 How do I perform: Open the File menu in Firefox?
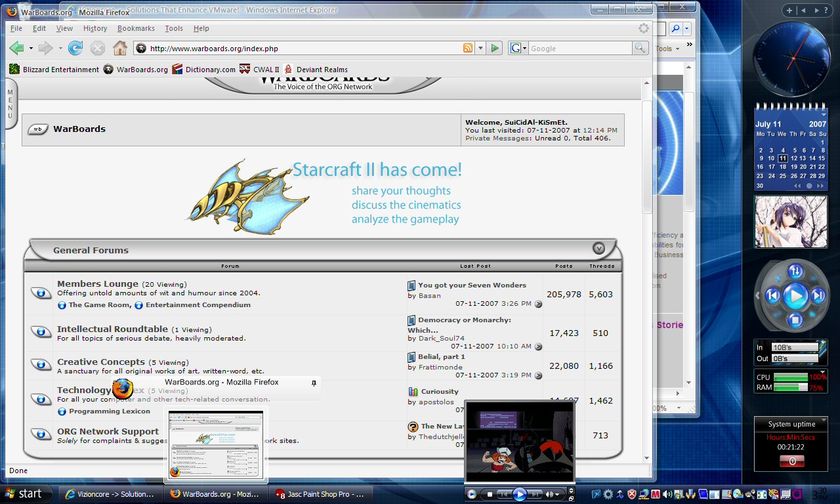pos(16,28)
